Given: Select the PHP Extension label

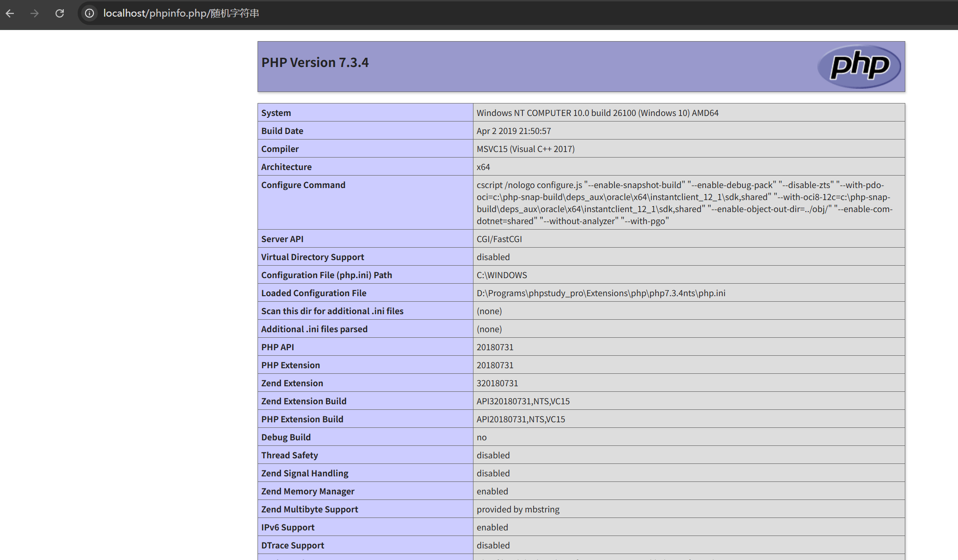Looking at the screenshot, I should [x=290, y=365].
